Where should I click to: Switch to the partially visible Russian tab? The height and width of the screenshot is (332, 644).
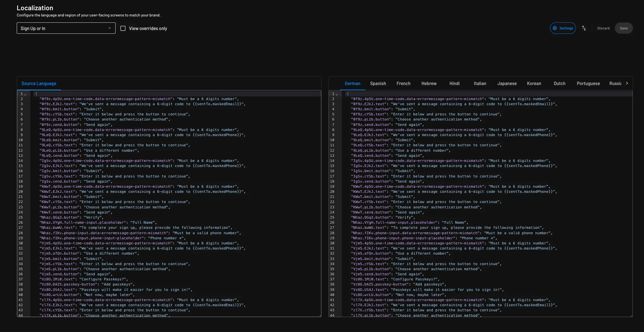615,83
